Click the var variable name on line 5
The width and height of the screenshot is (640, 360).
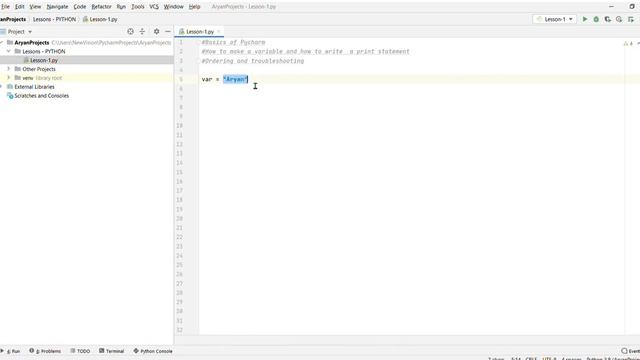(x=207, y=79)
